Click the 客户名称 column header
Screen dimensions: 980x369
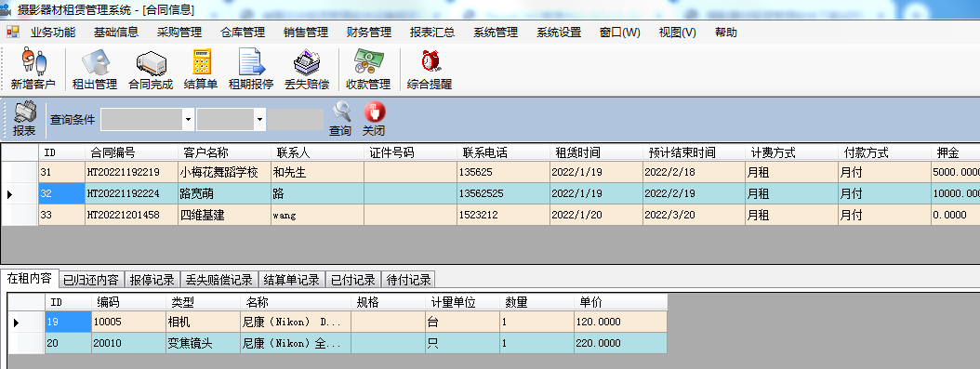224,152
